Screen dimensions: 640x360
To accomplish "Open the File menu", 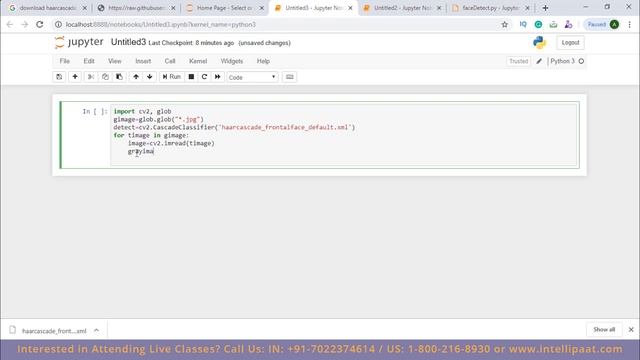I will (x=64, y=61).
